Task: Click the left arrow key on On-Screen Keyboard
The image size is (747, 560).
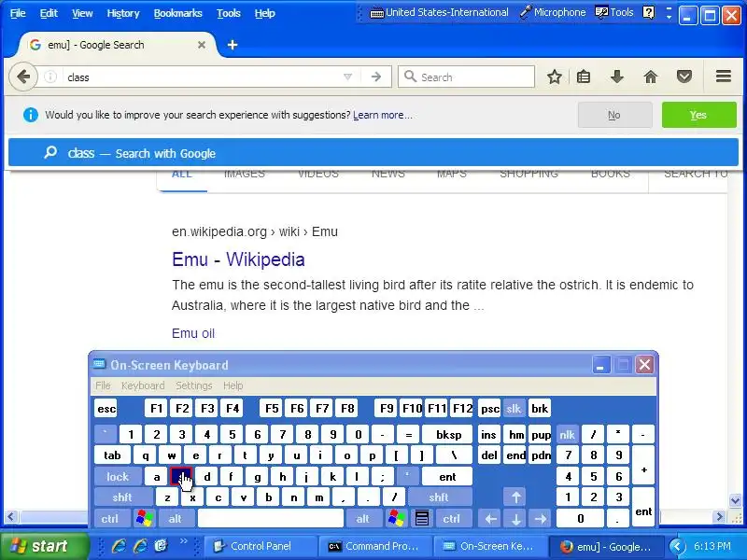Action: coord(491,519)
